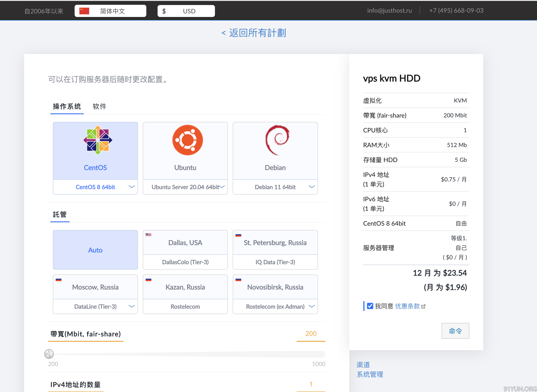Image resolution: width=537 pixels, height=392 pixels.
Task: Click the bandwidth slider handle
Action: click(x=49, y=354)
